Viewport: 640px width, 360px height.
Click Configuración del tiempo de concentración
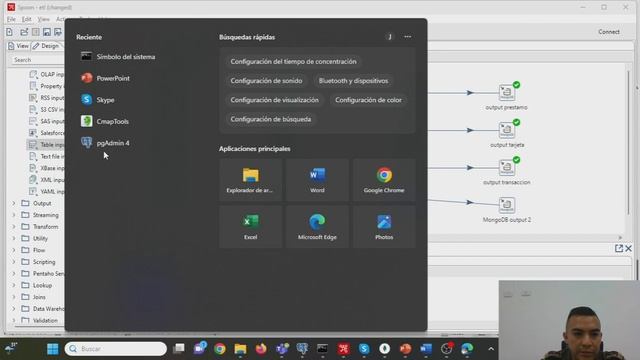click(293, 62)
